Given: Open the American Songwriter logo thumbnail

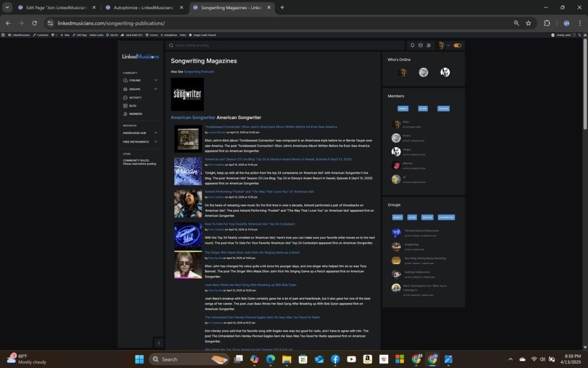Looking at the screenshot, I should click(x=187, y=94).
